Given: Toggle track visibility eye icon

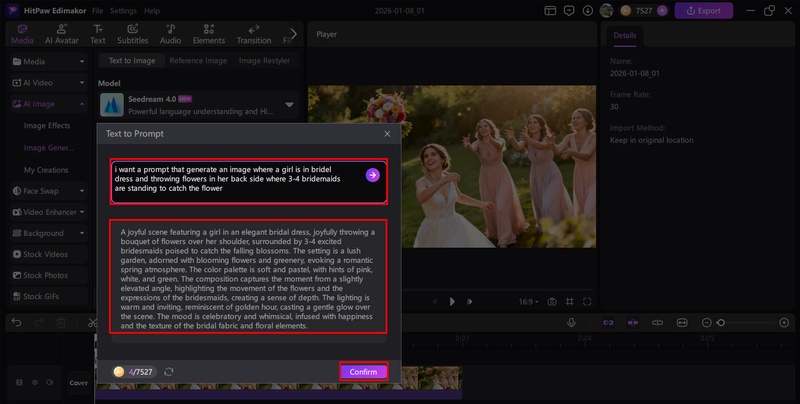Looking at the screenshot, I should pos(36,382).
